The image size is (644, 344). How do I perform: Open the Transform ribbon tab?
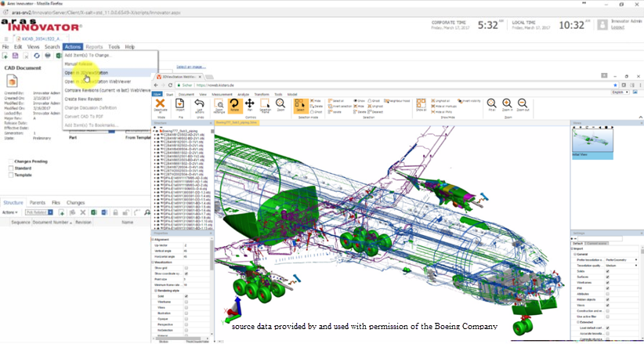[x=262, y=94]
